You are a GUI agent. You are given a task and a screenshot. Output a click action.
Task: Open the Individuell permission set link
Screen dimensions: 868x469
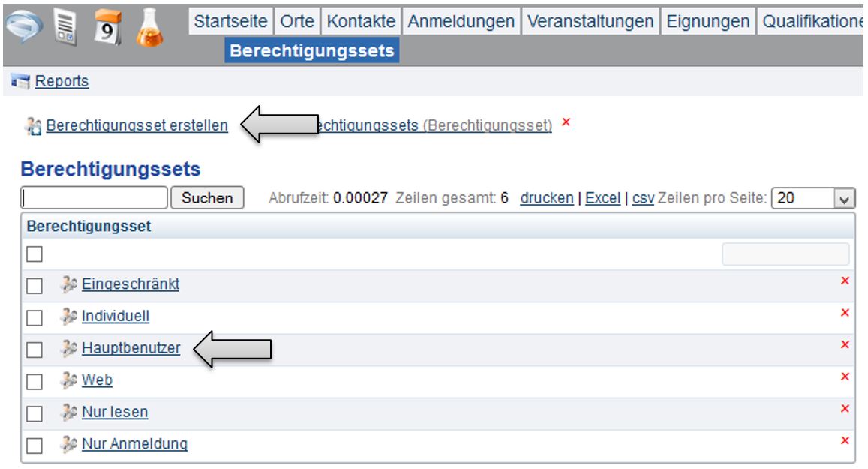pyautogui.click(x=115, y=317)
